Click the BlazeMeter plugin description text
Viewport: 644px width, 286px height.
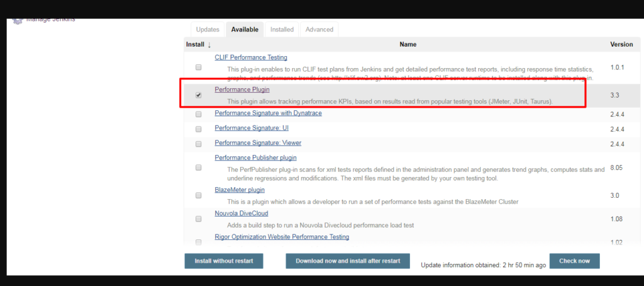tap(373, 202)
